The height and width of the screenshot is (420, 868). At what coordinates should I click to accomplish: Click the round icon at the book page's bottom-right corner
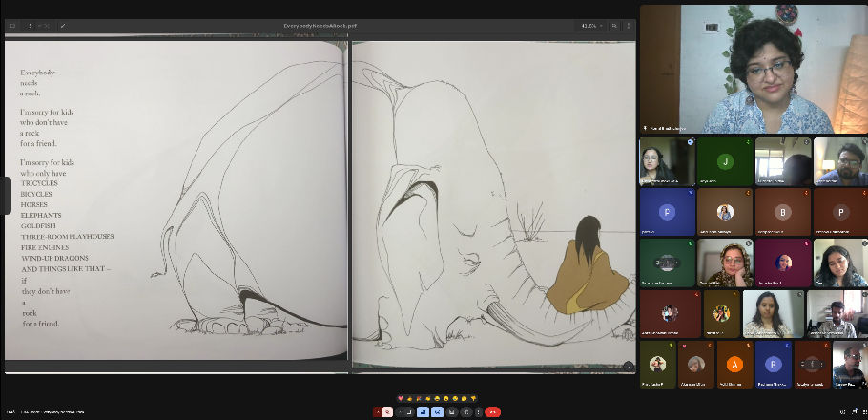(628, 366)
